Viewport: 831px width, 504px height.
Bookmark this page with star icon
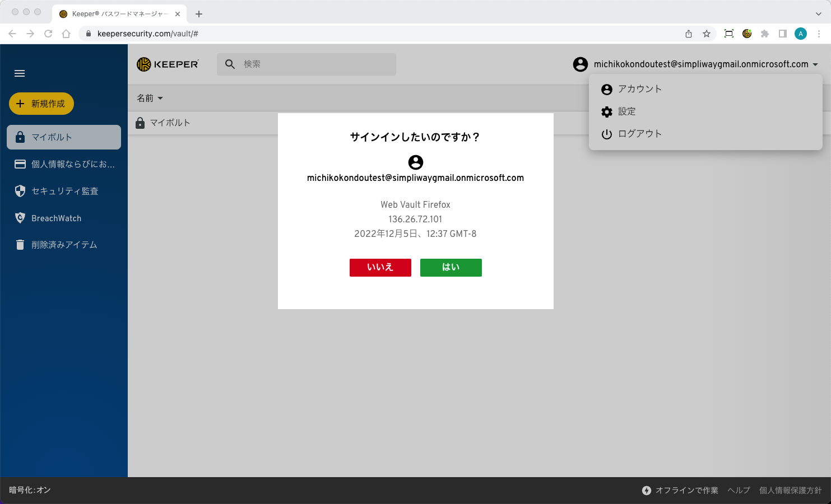[707, 34]
